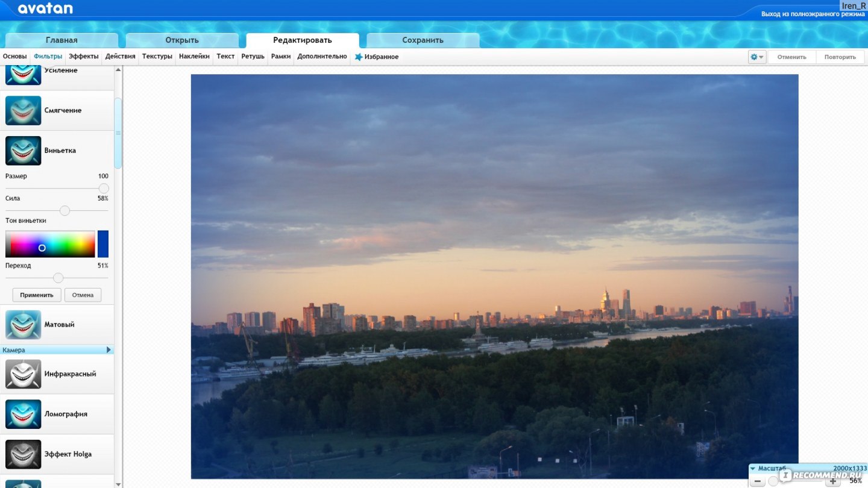
Task: Click the Повторить redo button
Action: coord(840,57)
